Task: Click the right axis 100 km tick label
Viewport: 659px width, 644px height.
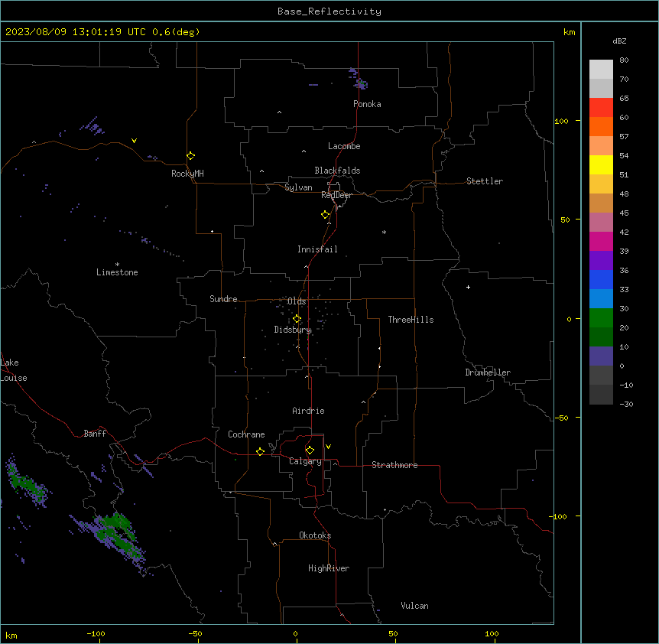Action: click(x=561, y=121)
